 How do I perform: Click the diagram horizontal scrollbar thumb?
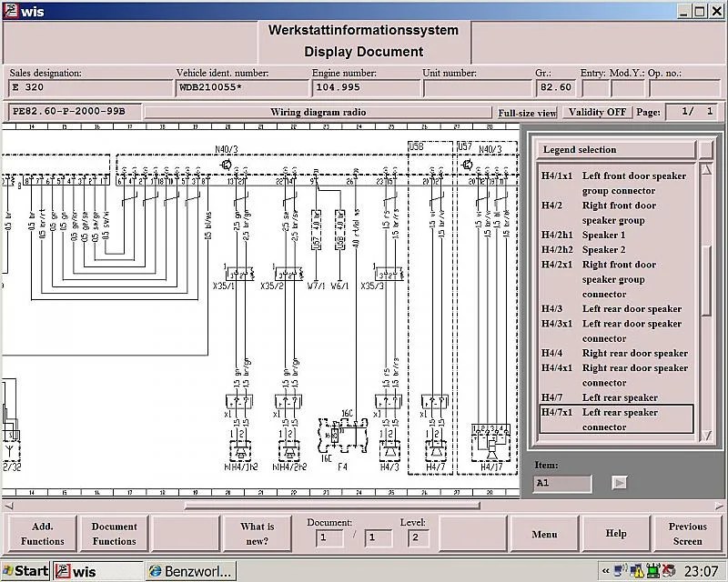click(332, 506)
